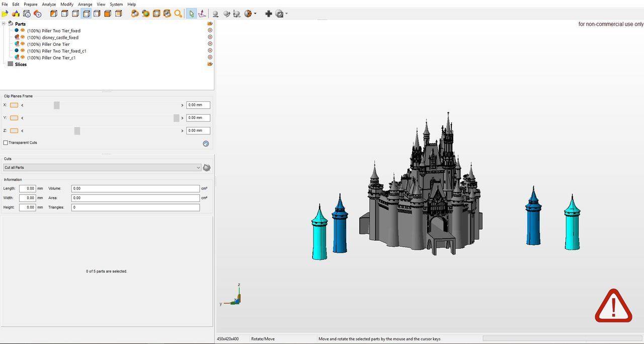Click the add primitive shapes toolbar icon
Screen dimensions: 644x344
16,14
